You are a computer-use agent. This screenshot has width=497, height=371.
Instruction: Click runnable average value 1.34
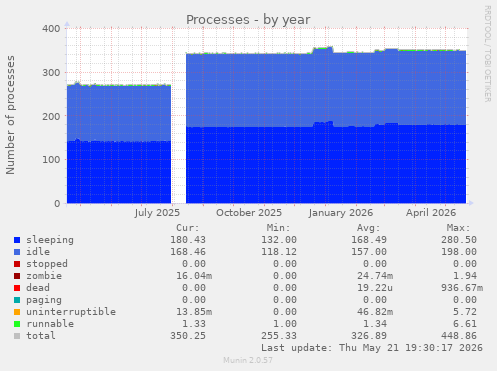375,324
